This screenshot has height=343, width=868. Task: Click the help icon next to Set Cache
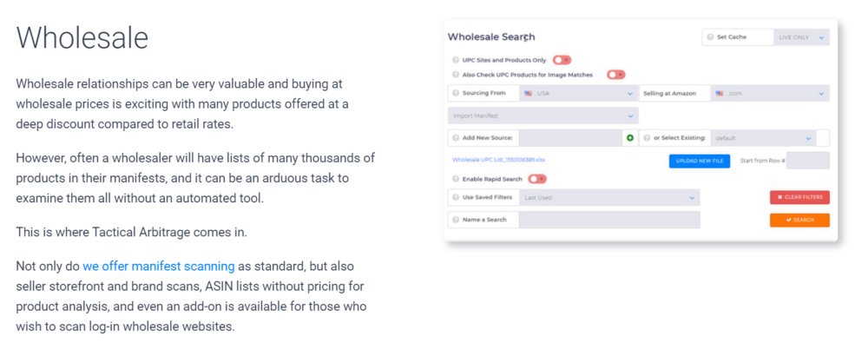(x=710, y=37)
